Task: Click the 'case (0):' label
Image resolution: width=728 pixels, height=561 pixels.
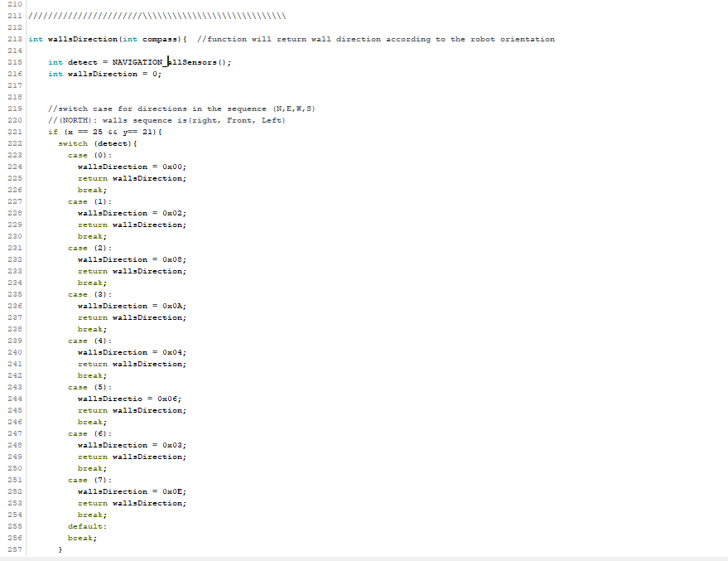Action: (89, 156)
